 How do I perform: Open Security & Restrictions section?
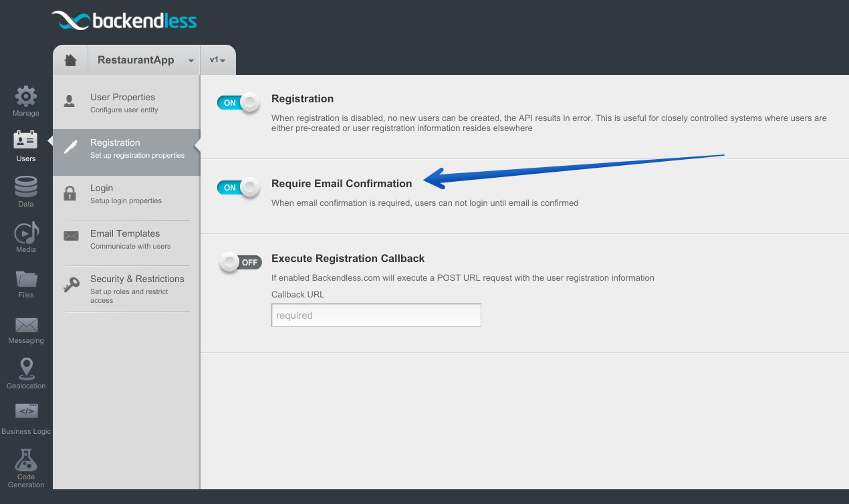126,289
